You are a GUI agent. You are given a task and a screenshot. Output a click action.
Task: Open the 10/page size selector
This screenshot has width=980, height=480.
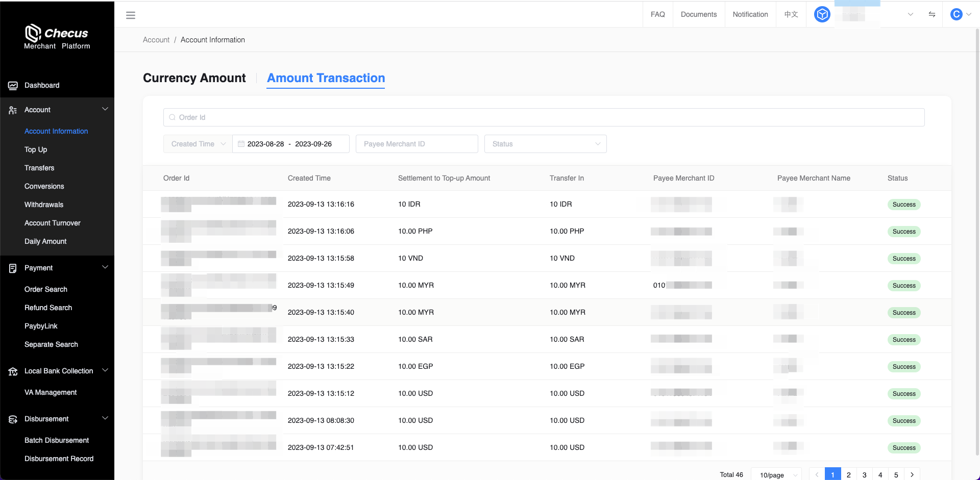(776, 475)
